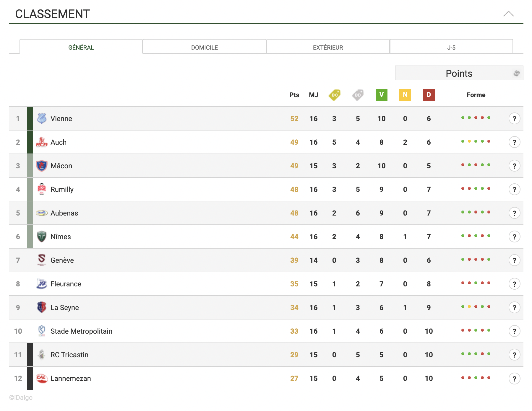Click the Mâcon team badge
Screen dimensions: 532x411
(42, 166)
